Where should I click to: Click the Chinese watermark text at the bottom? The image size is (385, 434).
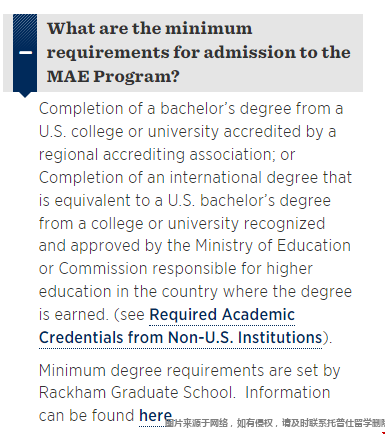(x=275, y=423)
